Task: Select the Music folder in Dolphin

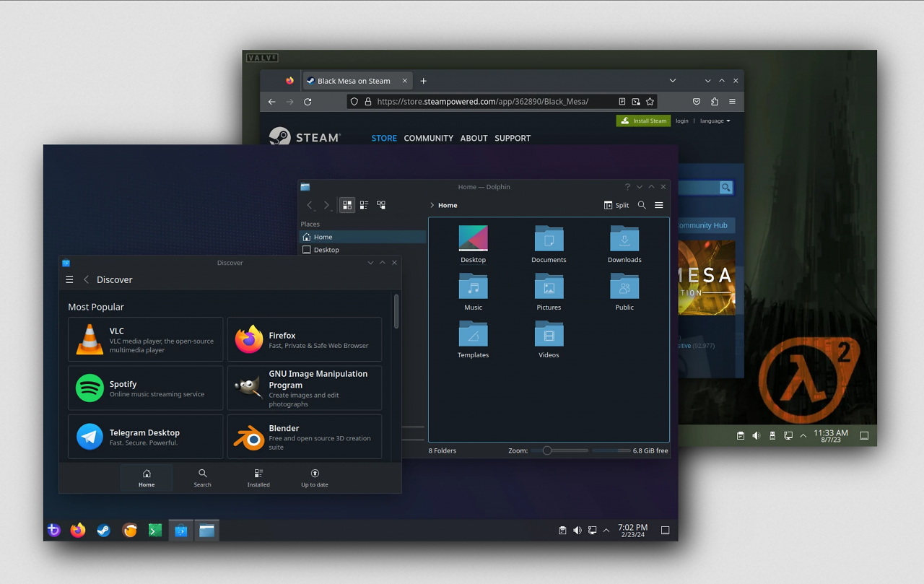Action: [474, 292]
